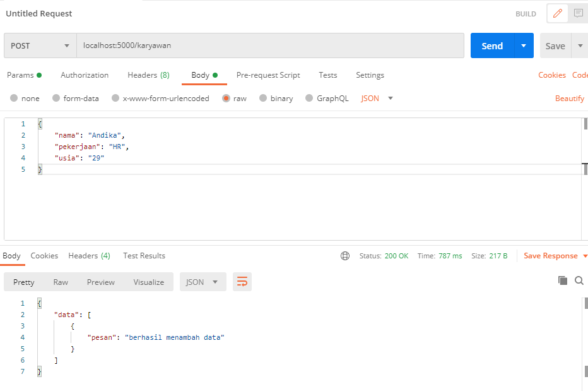Select the request Body tab
Screen dimensions: 588x391
[x=204, y=75]
